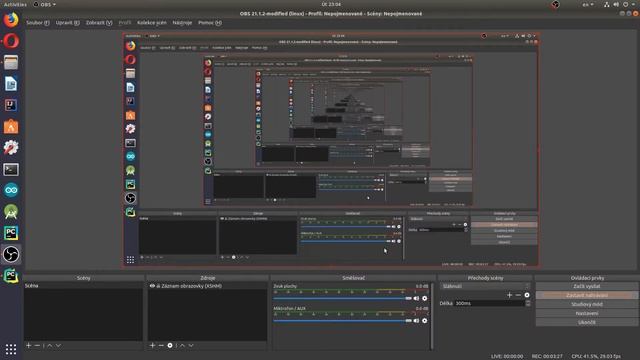Move the source down in Zdroje panel
Screen dimensions: 640x360
(191, 345)
